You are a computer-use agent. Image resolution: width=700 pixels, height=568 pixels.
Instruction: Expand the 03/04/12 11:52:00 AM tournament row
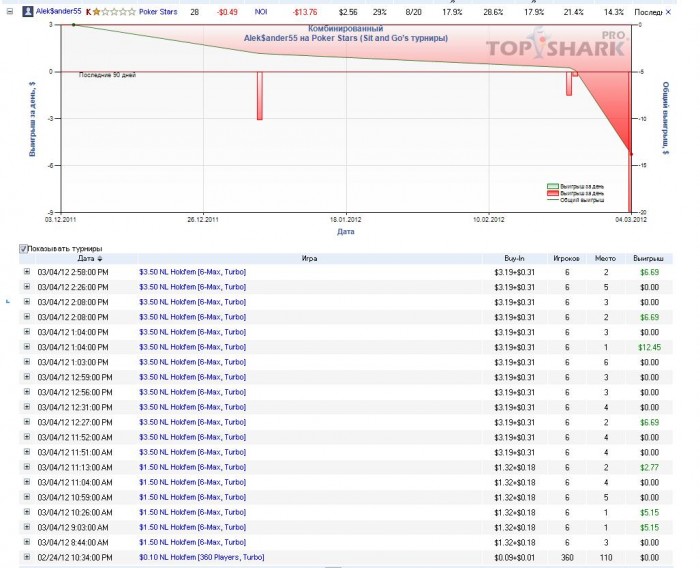[27, 437]
